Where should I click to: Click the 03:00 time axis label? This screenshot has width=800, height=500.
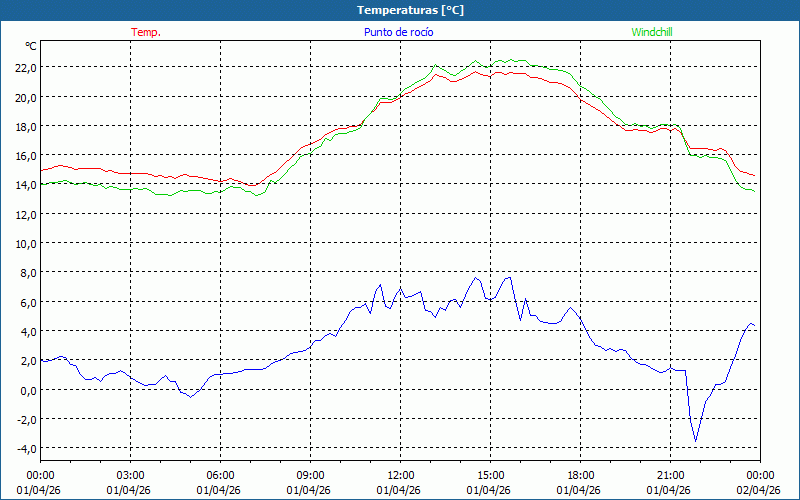(x=130, y=475)
